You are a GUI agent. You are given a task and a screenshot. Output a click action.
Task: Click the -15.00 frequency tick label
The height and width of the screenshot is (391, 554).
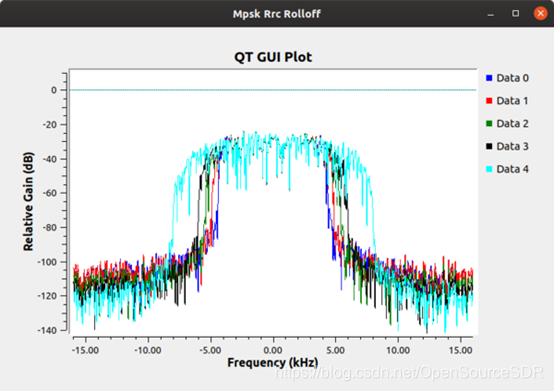click(x=85, y=350)
